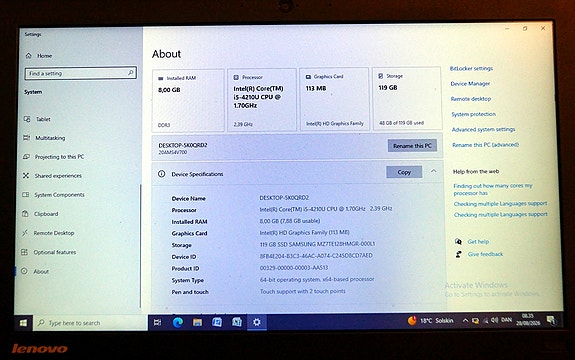Click Rename this PC button
The image size is (575, 360).
(412, 146)
